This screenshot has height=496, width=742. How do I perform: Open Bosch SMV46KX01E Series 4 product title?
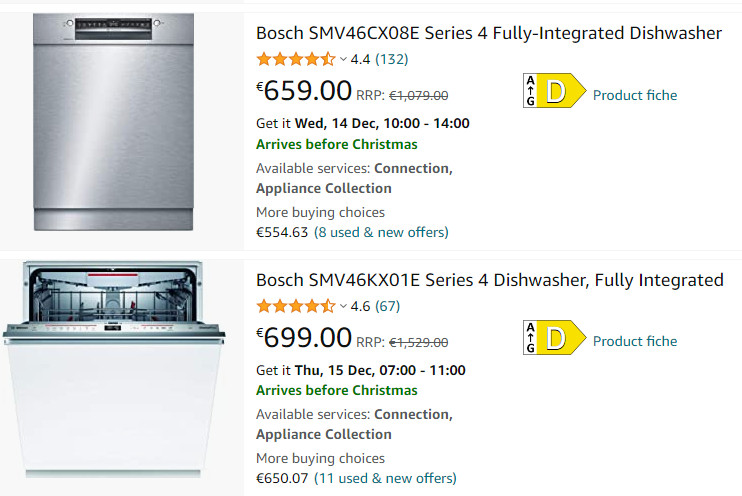pyautogui.click(x=489, y=280)
